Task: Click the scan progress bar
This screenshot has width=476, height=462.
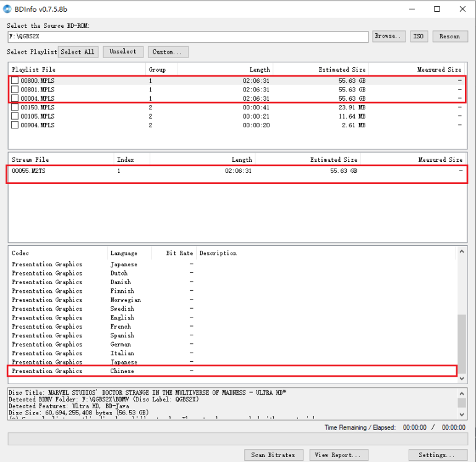Action: tap(238, 439)
